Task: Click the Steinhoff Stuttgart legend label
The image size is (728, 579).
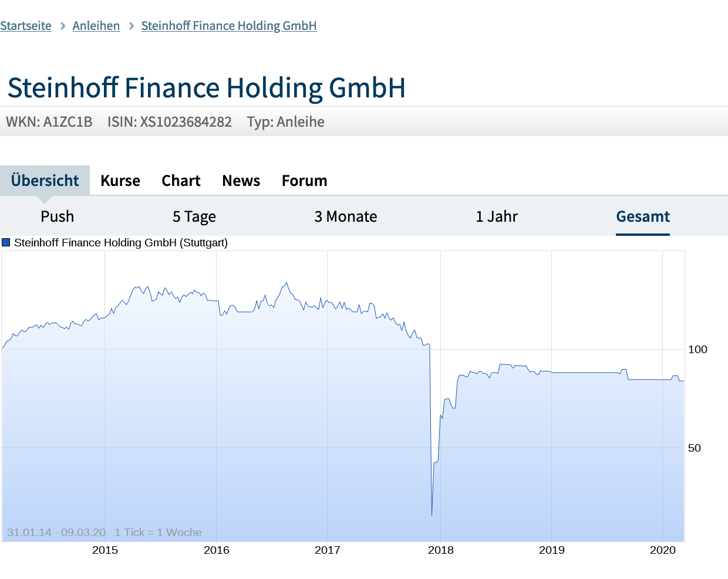Action: pyautogui.click(x=120, y=242)
